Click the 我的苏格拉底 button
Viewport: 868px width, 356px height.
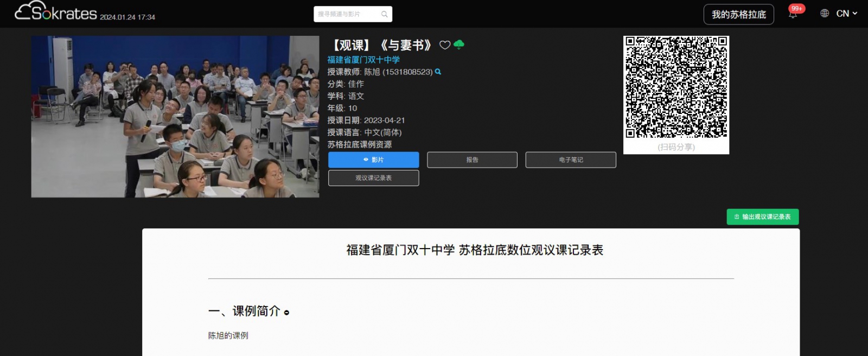coord(738,15)
